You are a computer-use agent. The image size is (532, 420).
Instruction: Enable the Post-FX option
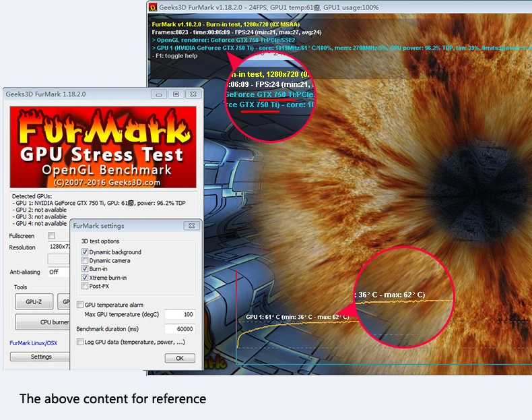point(85,287)
